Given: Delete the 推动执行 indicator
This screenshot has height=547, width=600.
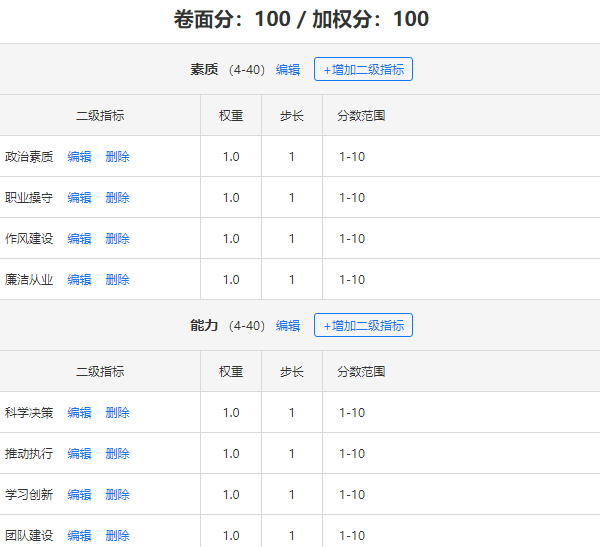Looking at the screenshot, I should (x=117, y=454).
